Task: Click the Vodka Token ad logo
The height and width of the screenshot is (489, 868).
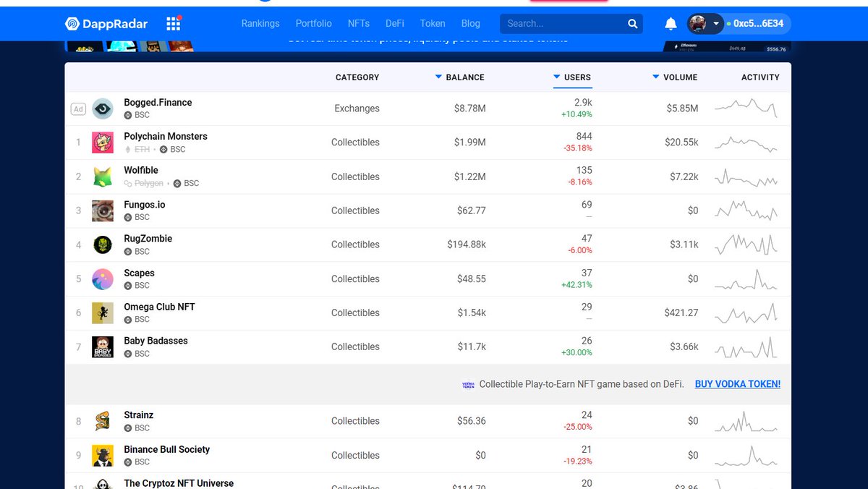Action: click(x=468, y=385)
